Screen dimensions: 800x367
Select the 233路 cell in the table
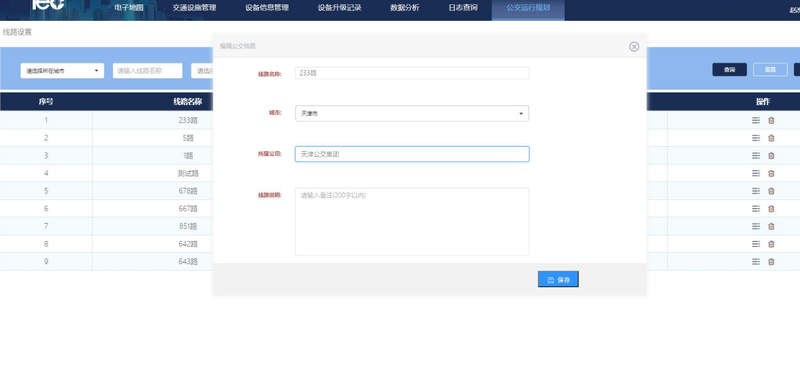[x=188, y=120]
